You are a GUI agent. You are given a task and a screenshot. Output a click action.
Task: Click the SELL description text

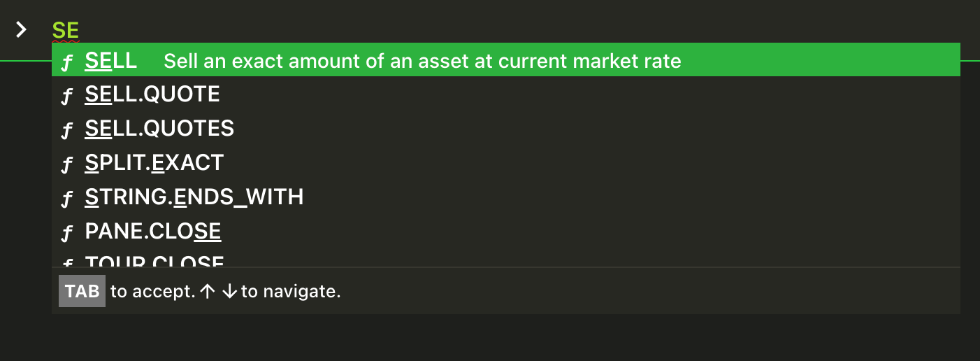pyautogui.click(x=422, y=62)
